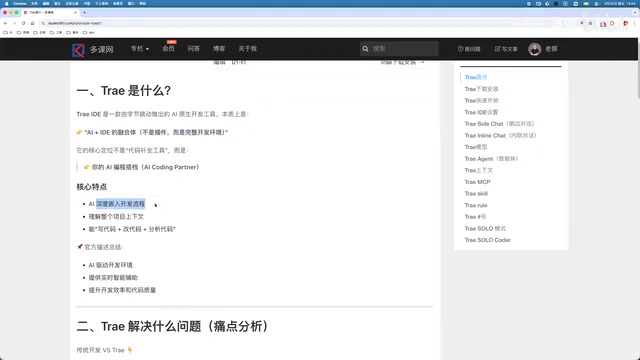The height and width of the screenshot is (360, 640).
Task: Open the tab search dropdown arrow
Action: coord(635,13)
